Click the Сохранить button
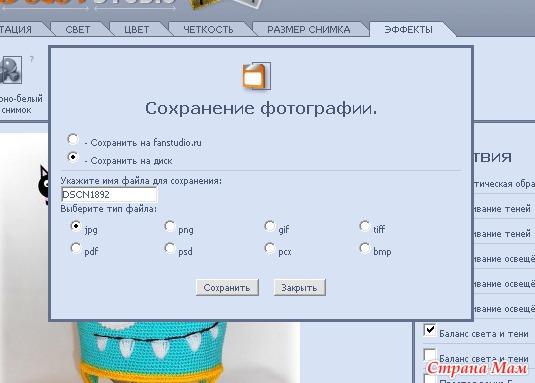Viewport: 535px width, 383px height. click(x=227, y=288)
